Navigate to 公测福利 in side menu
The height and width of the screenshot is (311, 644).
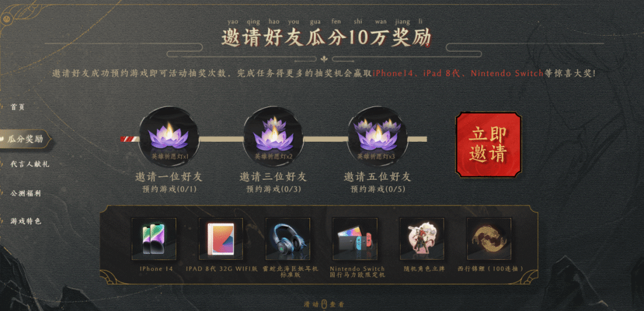26,193
